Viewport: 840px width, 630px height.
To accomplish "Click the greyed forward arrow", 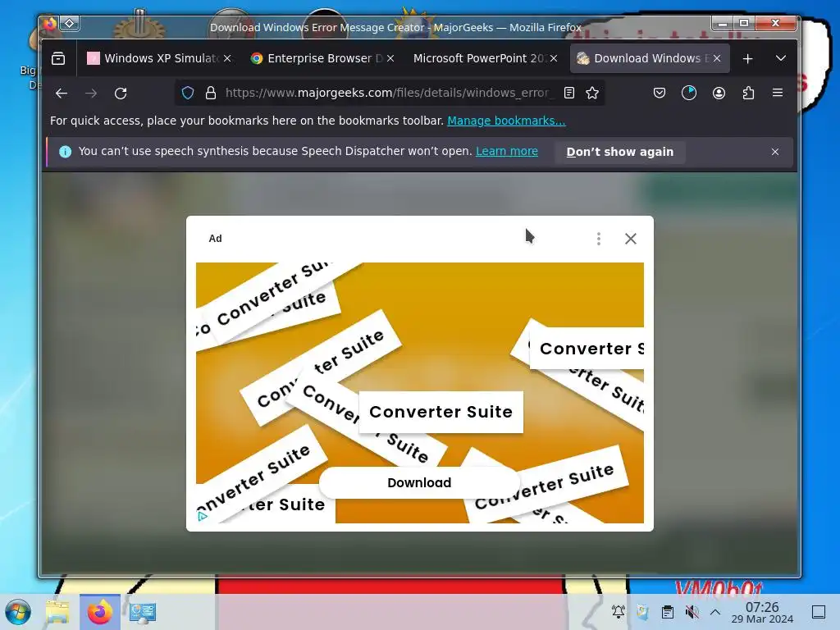I will [x=91, y=94].
